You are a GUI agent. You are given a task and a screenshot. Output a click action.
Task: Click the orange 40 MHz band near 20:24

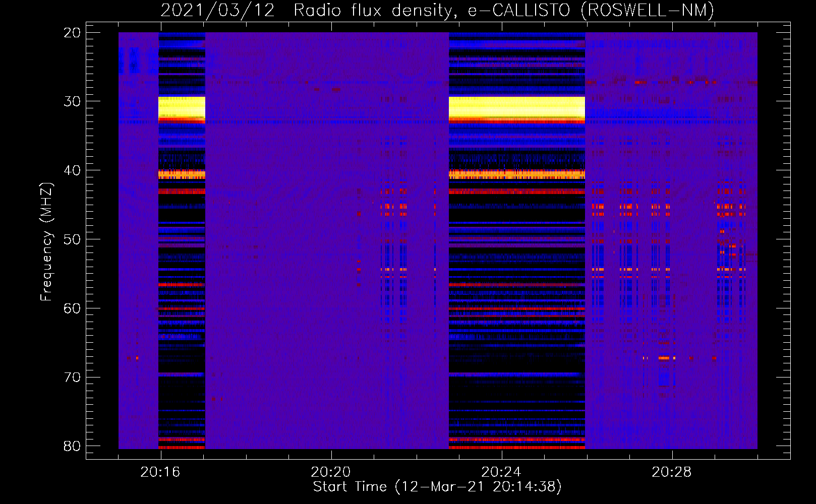tap(517, 174)
